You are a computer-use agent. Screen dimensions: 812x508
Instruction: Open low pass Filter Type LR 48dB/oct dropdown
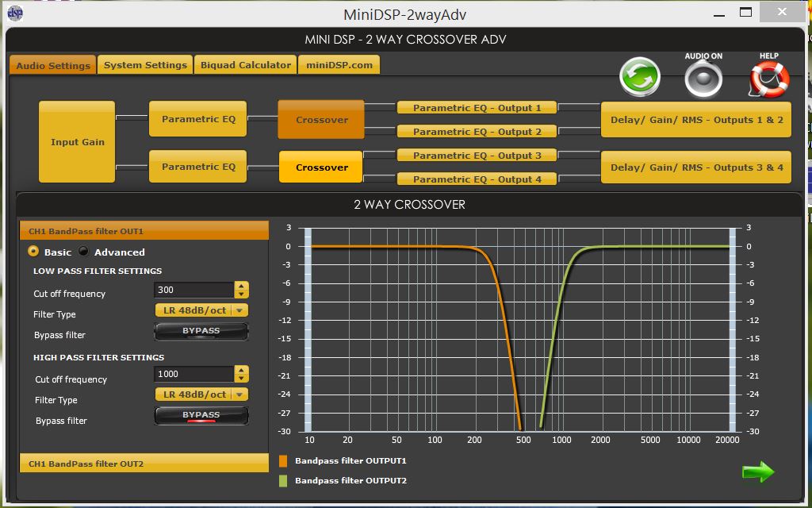pos(202,310)
